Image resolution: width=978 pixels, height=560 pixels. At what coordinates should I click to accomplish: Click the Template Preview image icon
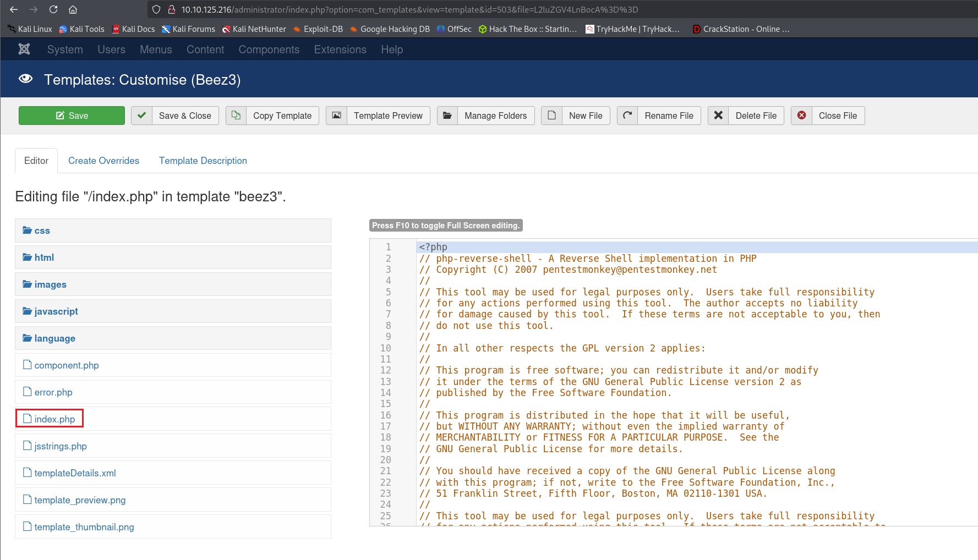337,116
